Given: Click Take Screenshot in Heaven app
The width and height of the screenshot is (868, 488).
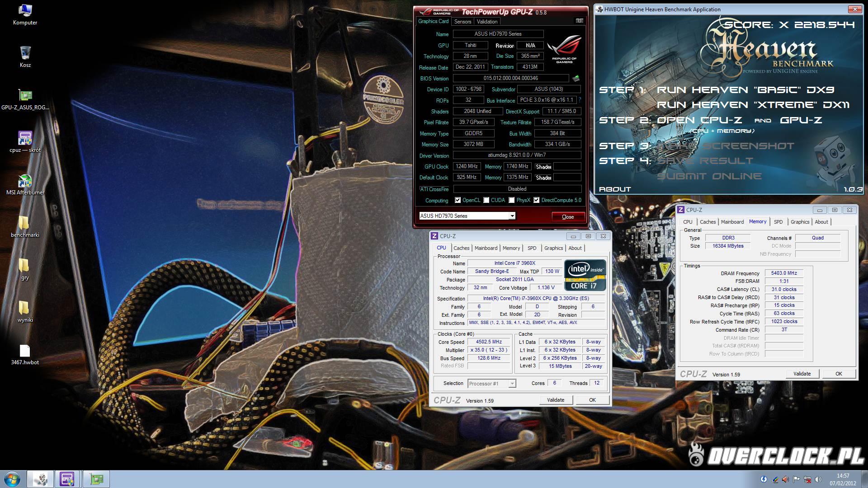Looking at the screenshot, I should click(725, 146).
